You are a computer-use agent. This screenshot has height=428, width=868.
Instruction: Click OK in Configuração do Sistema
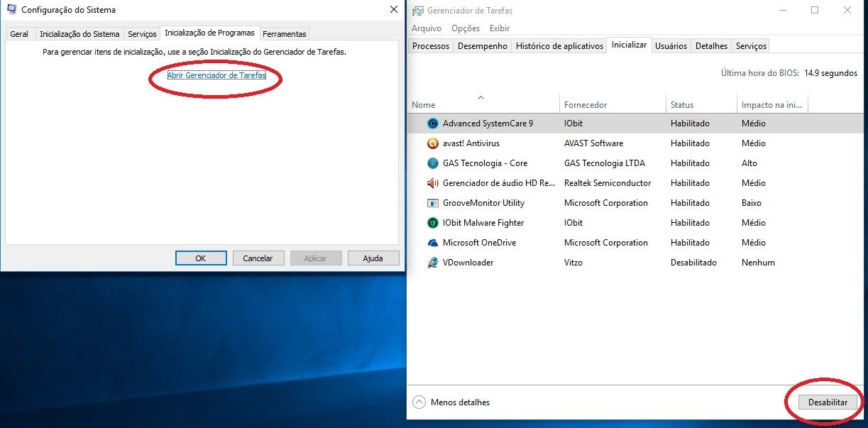(201, 258)
